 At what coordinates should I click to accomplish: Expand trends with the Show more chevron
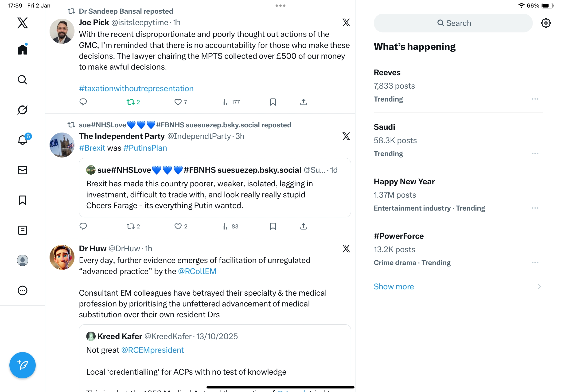click(539, 286)
